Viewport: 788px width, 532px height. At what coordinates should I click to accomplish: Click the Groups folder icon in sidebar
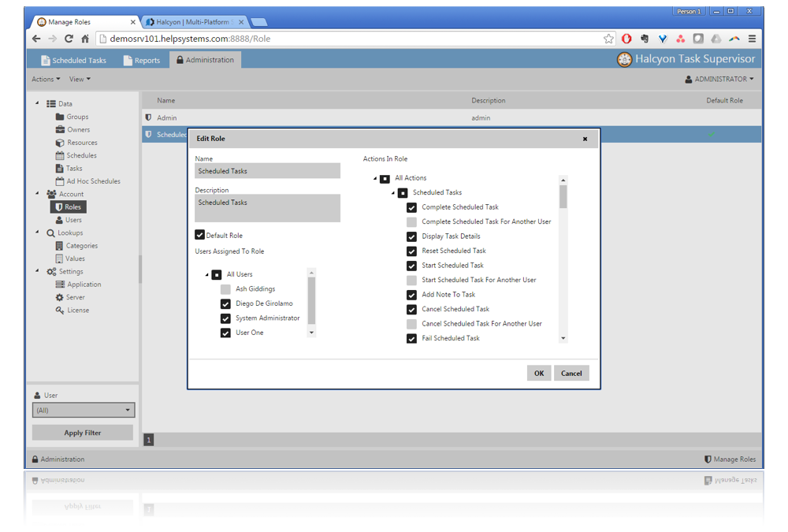(60, 117)
